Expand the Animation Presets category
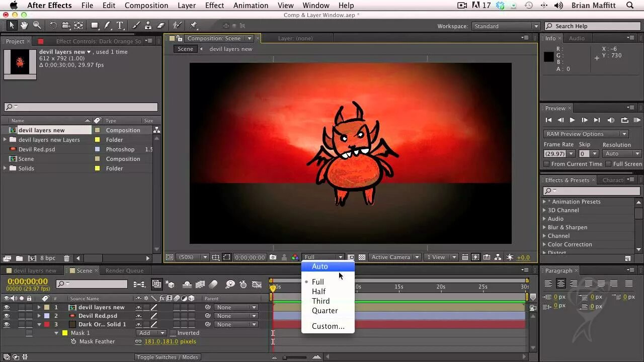 544,202
